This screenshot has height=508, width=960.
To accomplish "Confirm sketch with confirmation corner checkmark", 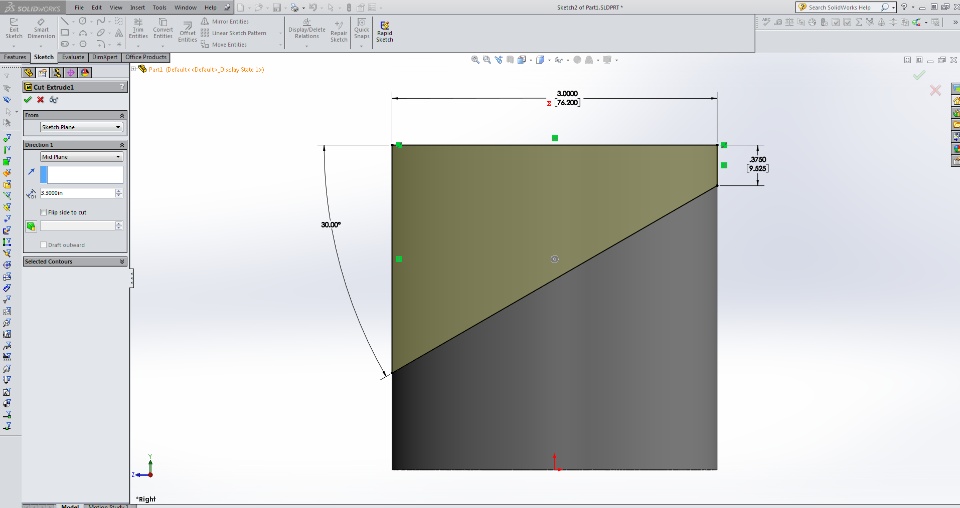I will coord(918,75).
